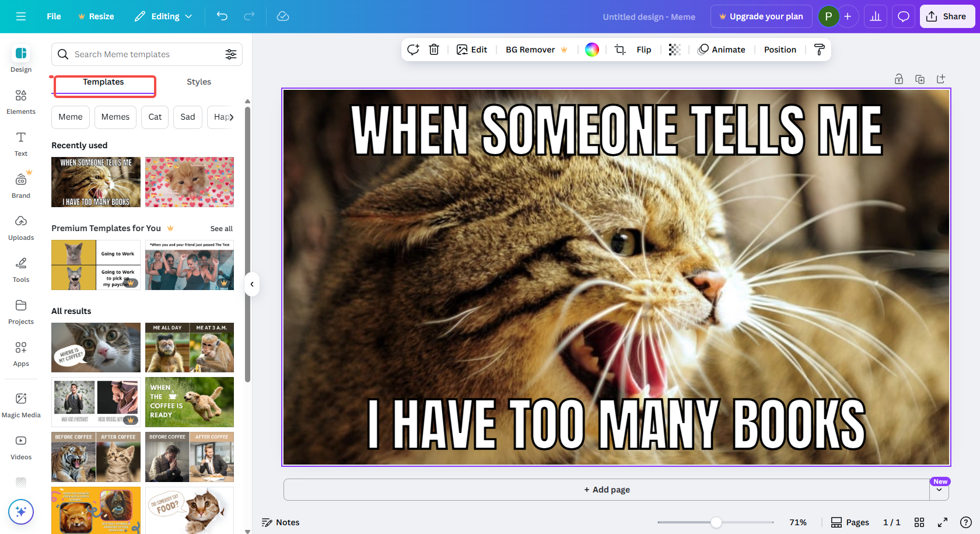Open Projects panel in sidebar

21,312
